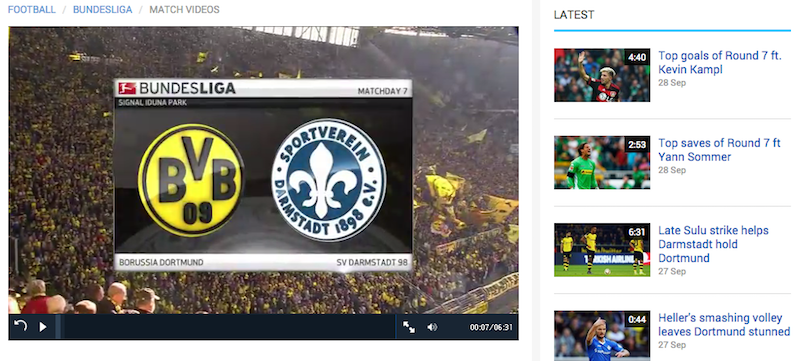The height and width of the screenshot is (361, 800).
Task: Click the 4:40 Kevin Kampl video thumbnail
Action: 602,75
